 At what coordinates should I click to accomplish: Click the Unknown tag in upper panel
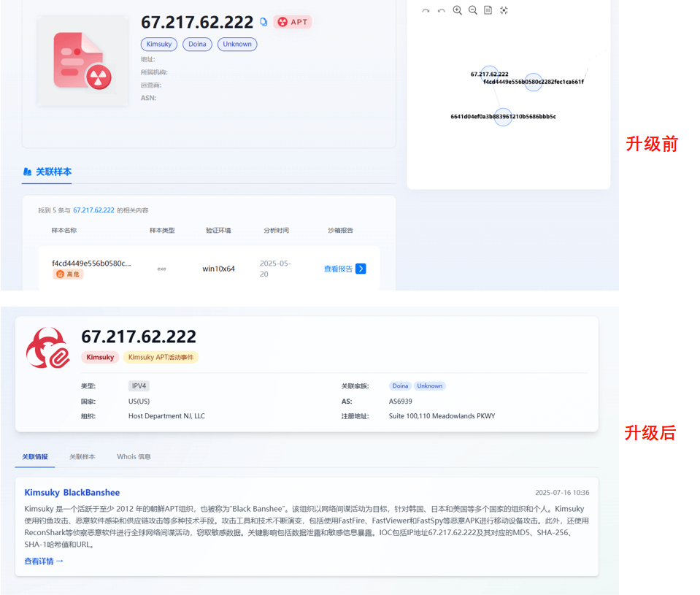pos(237,45)
